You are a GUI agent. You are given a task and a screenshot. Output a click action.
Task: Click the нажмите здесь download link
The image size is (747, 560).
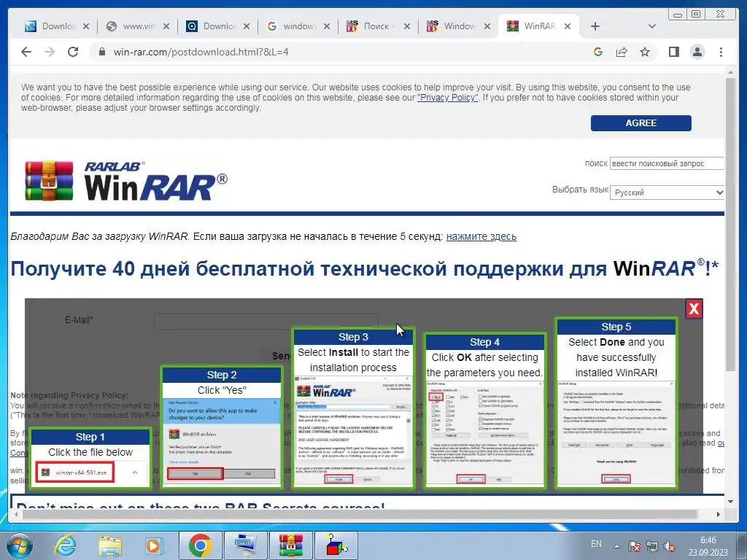click(481, 237)
